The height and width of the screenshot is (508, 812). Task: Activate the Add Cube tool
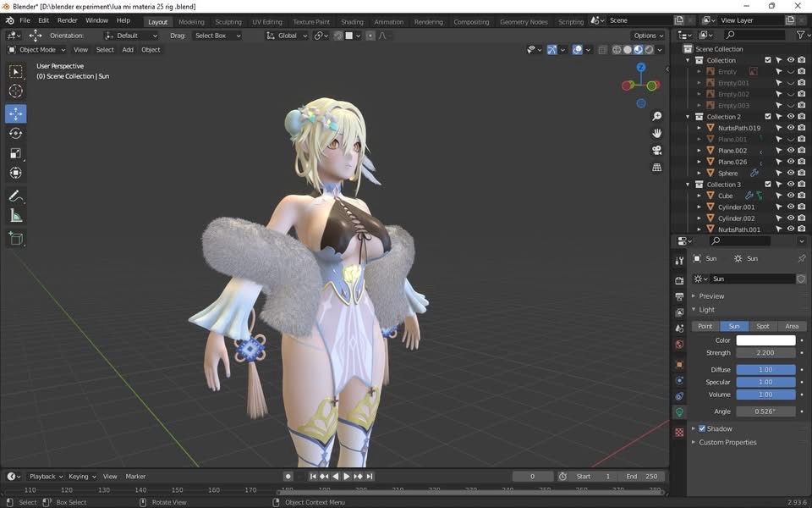[16, 239]
